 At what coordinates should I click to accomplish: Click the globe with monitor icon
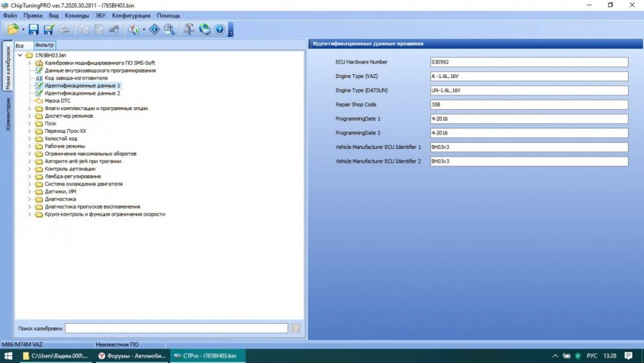pos(205,29)
